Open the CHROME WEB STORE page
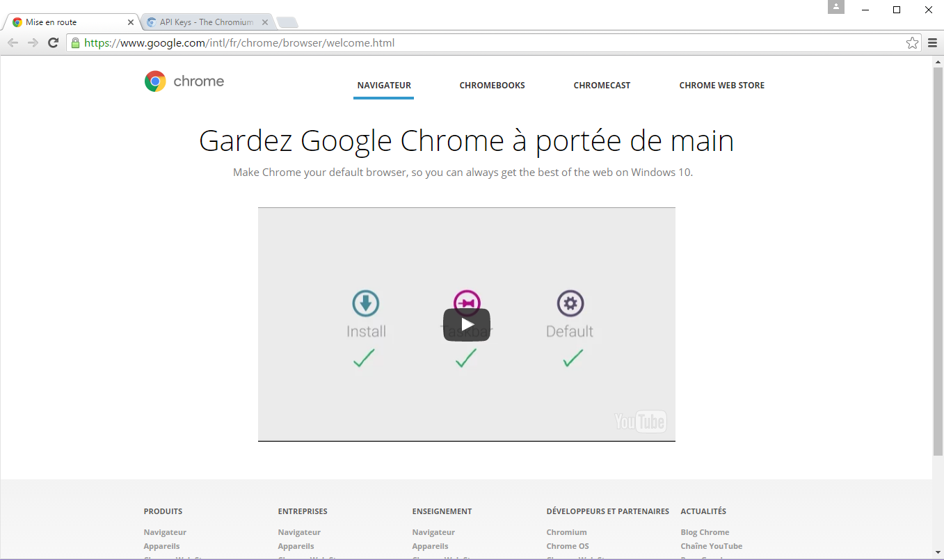The image size is (944, 560). pyautogui.click(x=721, y=85)
